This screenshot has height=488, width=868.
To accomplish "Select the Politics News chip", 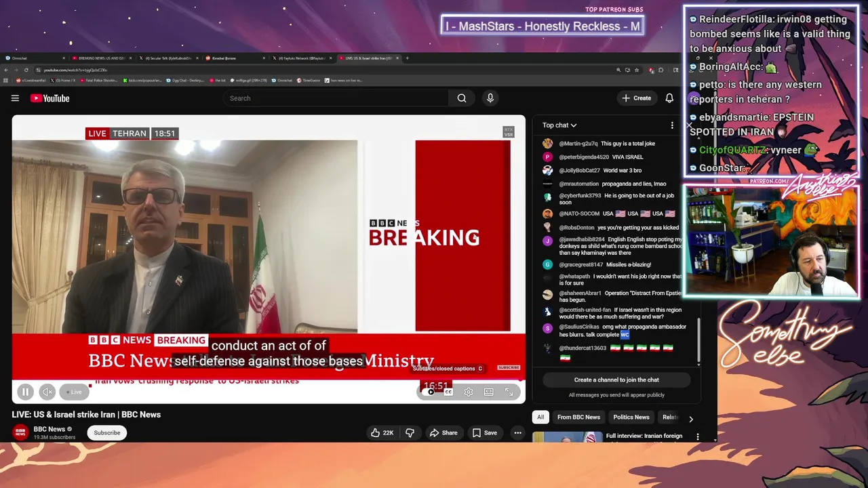I will click(631, 417).
